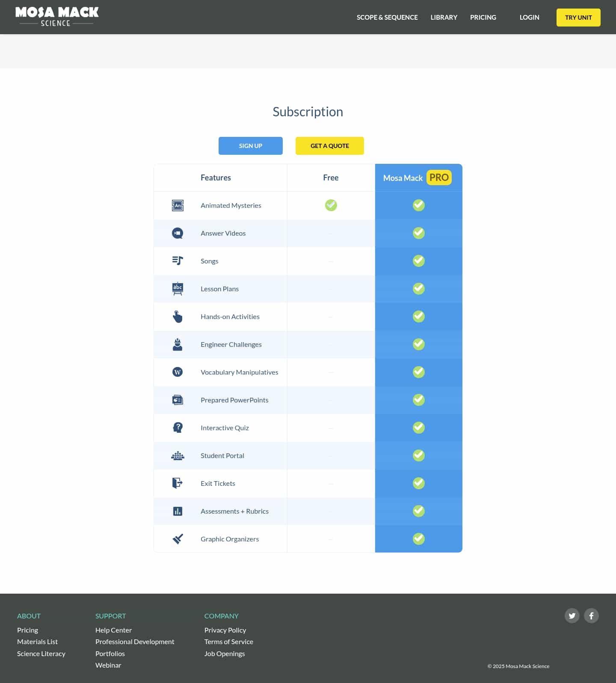The image size is (616, 683).
Task: Click the Animated Mysteries label
Action: tap(231, 205)
